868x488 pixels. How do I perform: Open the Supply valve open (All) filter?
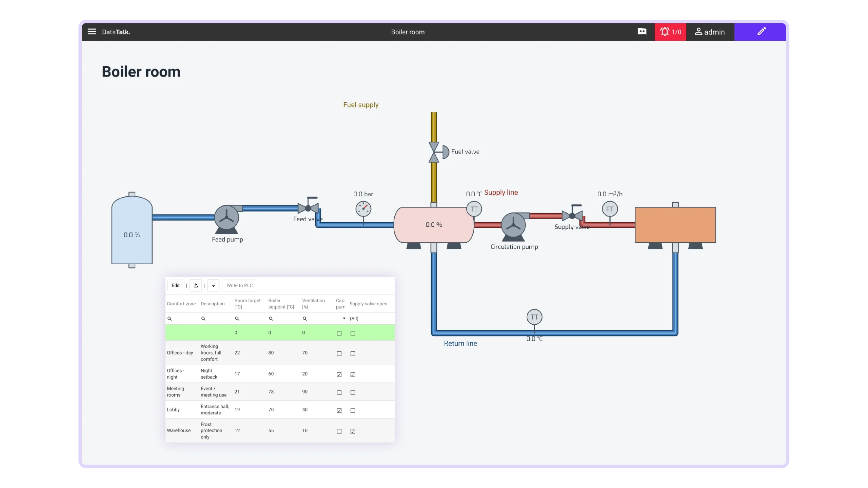371,319
